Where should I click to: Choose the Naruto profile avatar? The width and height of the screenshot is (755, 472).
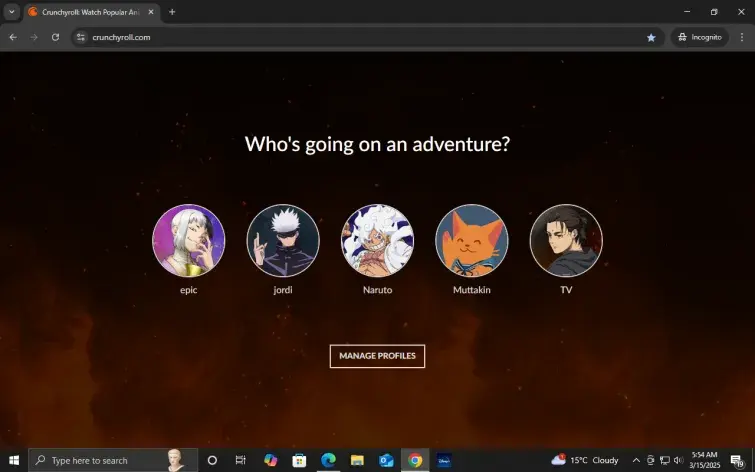tap(377, 240)
